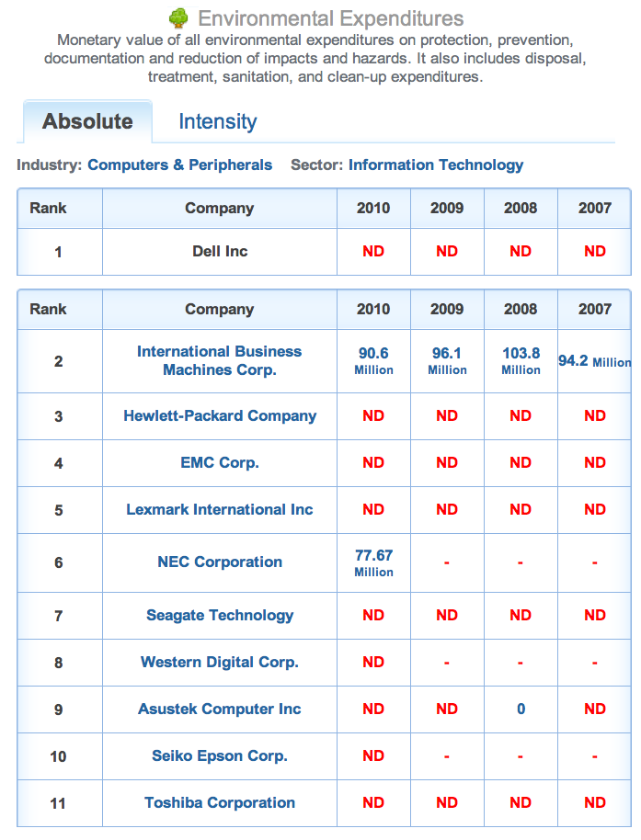Select the Asustek Computer Inc link
Viewport: 641px width, 840px height.
220,709
